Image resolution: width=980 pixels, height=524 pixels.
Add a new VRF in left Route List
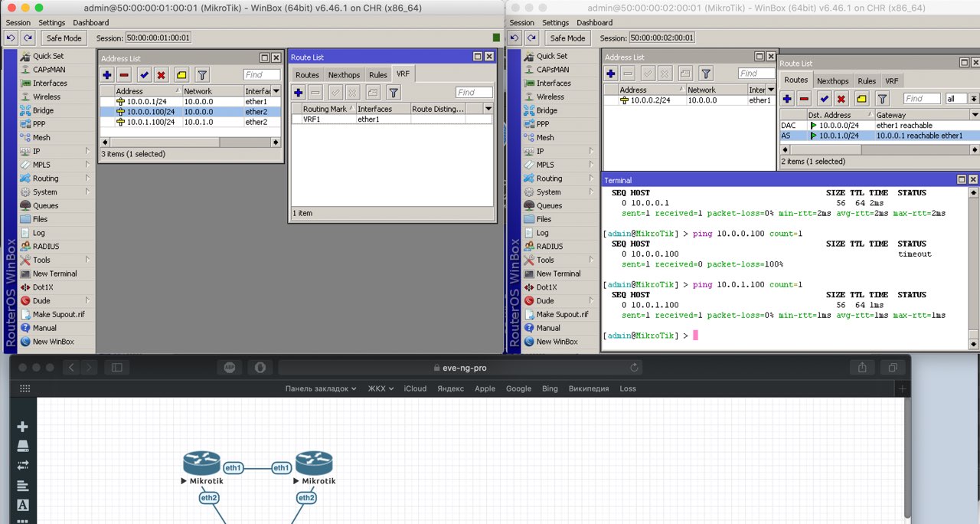[299, 93]
